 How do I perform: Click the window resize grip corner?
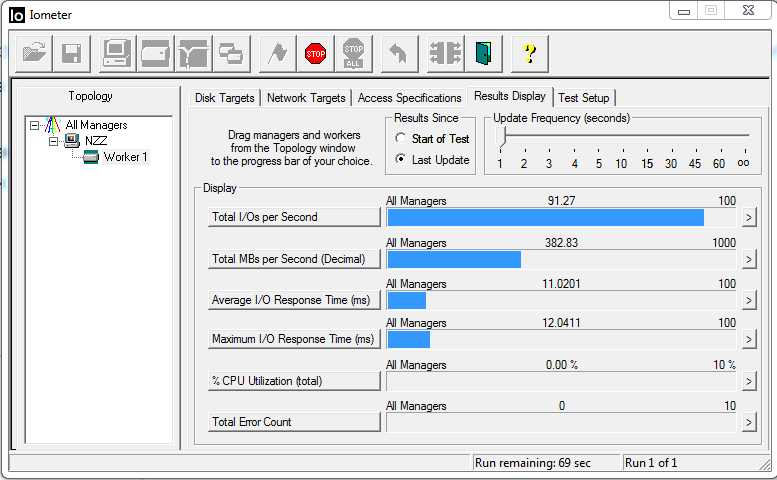click(764, 464)
